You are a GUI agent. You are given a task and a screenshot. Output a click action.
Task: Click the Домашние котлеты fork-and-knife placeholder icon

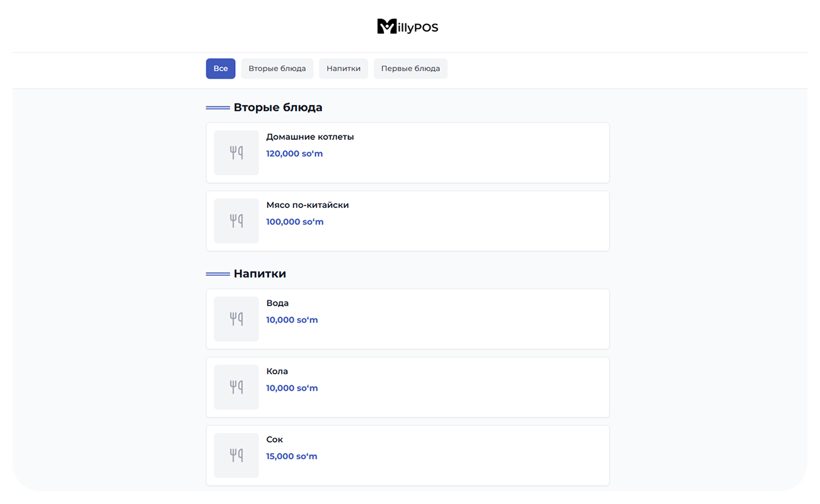236,152
